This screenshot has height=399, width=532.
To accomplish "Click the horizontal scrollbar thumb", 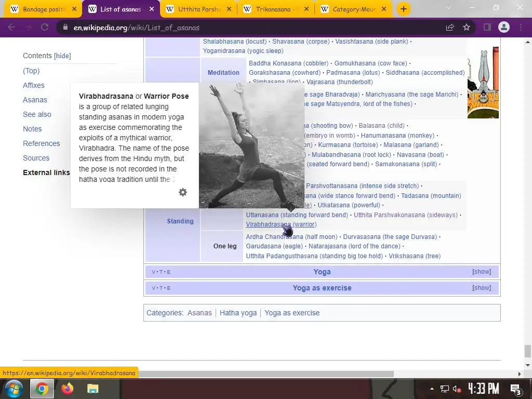I will click(266, 374).
